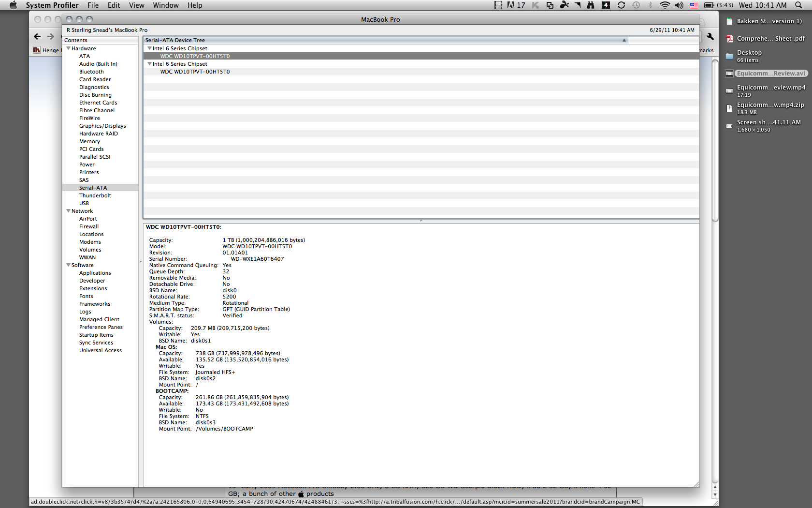Select Applications under Software
The width and height of the screenshot is (812, 508).
95,273
